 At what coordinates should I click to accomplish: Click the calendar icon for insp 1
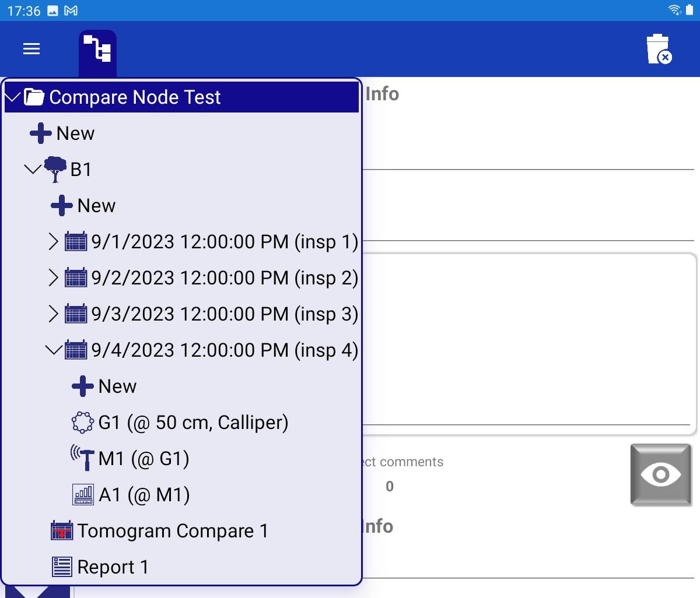[76, 241]
